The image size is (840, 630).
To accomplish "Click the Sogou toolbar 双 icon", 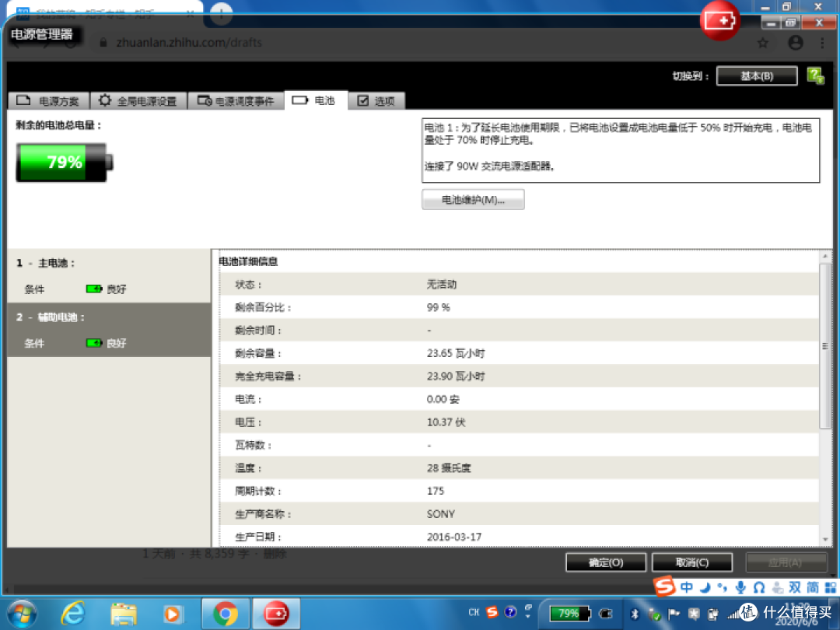I will [x=794, y=587].
